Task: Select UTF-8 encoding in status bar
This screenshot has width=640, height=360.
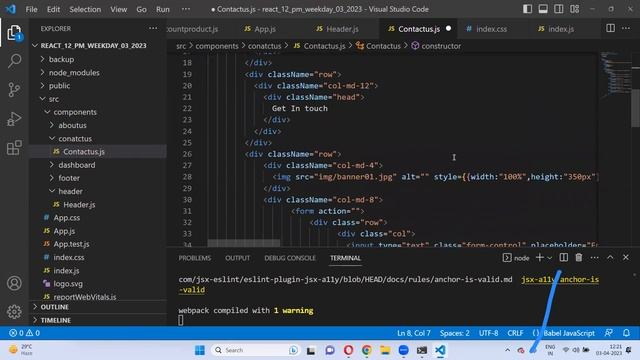Action: (488, 333)
